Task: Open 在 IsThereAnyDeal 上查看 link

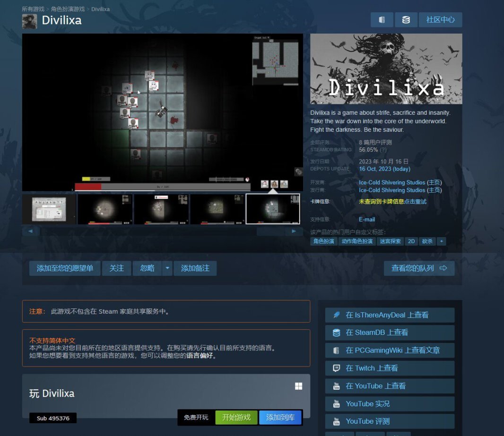Action: click(390, 315)
